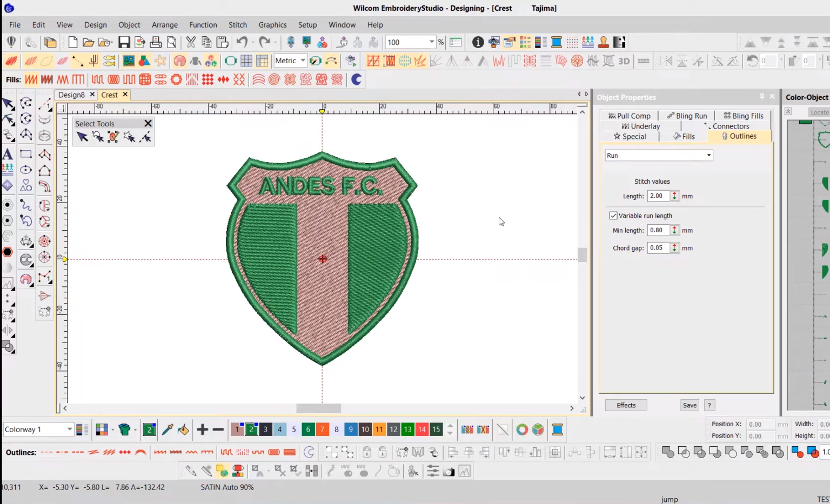The image size is (830, 504).
Task: Click the Effects button in Object Properties
Action: click(625, 405)
